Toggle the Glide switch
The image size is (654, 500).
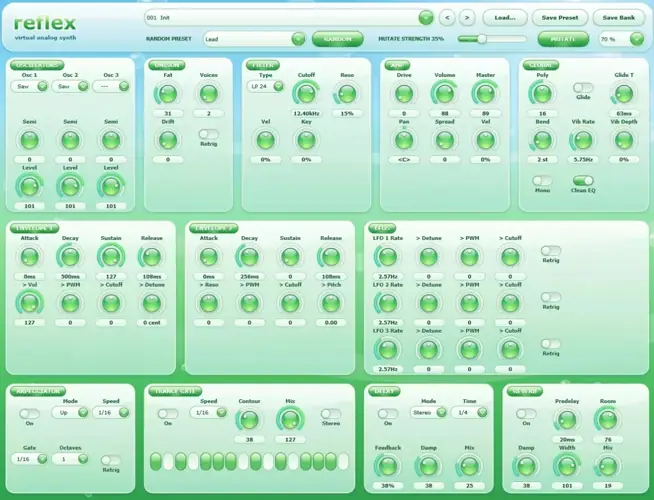coord(583,88)
